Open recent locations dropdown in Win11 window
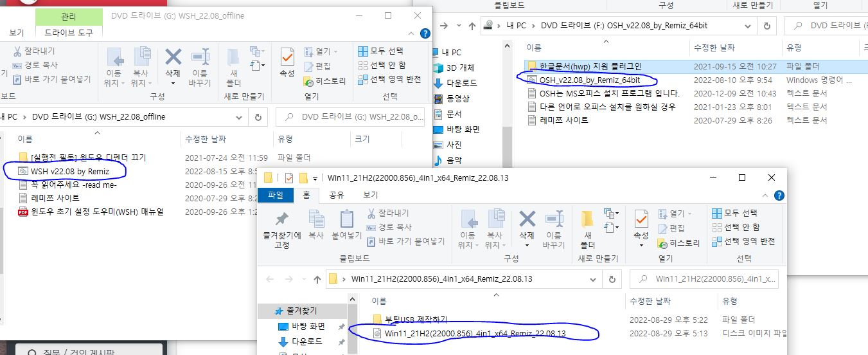The image size is (868, 355). [x=304, y=279]
